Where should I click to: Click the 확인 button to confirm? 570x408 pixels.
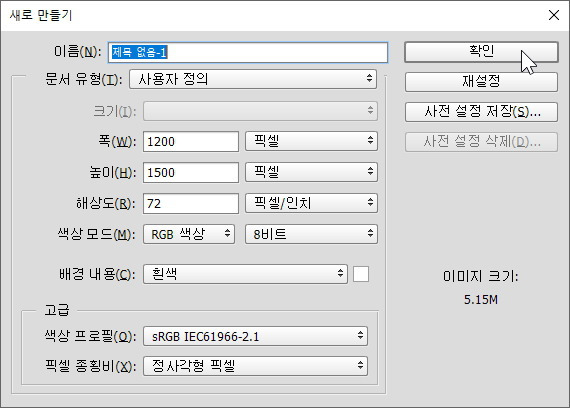481,52
